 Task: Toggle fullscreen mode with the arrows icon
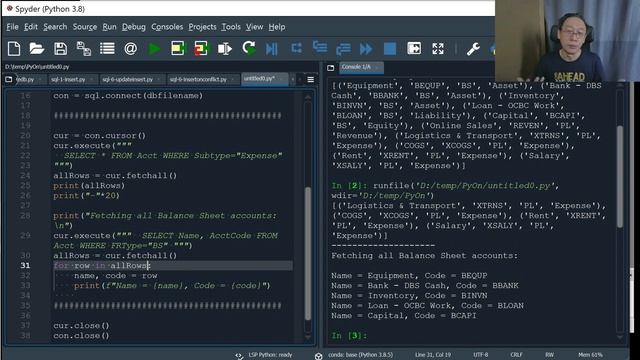pyautogui.click(x=438, y=49)
